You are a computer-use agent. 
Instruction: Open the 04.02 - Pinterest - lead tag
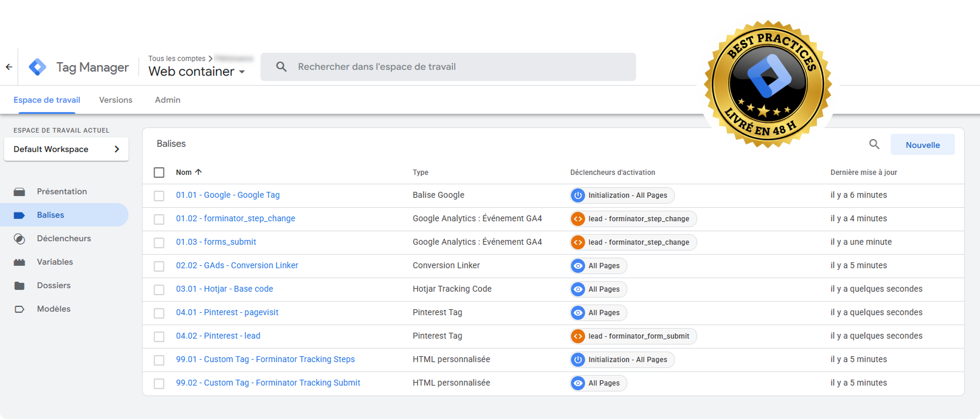(x=218, y=336)
